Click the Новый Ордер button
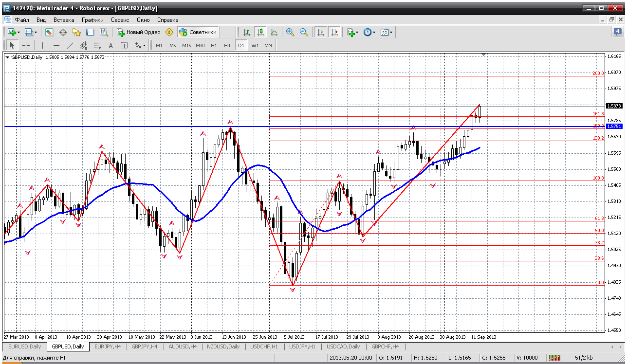The width and height of the screenshot is (627, 364). point(139,32)
